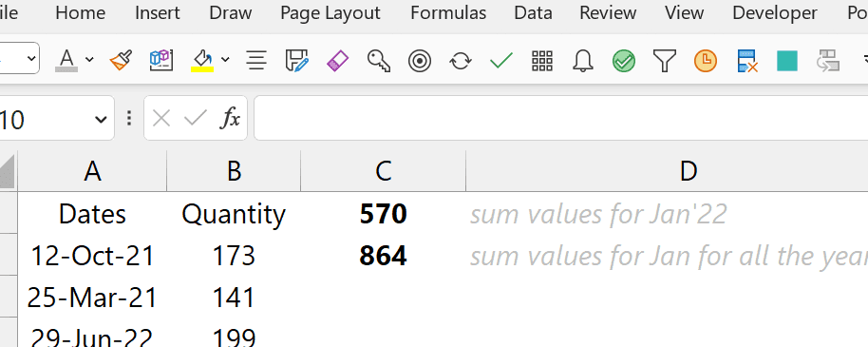The width and height of the screenshot is (868, 347).
Task: Open the font size dropdown in toolbar
Action: click(x=31, y=58)
